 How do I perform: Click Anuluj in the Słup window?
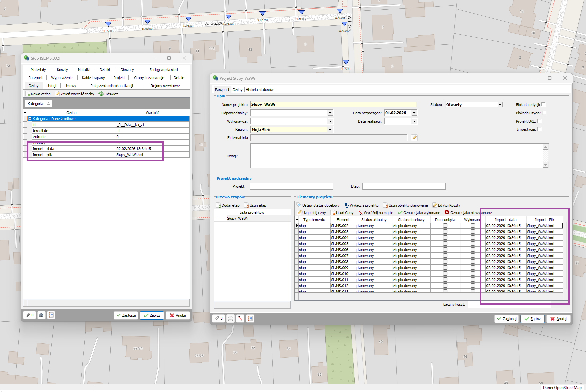pyautogui.click(x=178, y=315)
